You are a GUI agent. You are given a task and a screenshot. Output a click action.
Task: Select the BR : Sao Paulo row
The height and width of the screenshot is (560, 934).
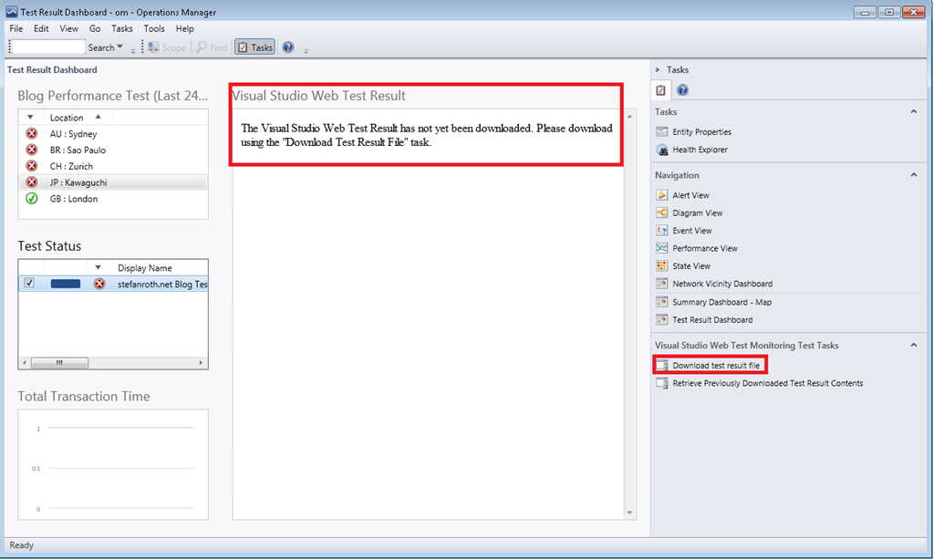pyautogui.click(x=113, y=150)
